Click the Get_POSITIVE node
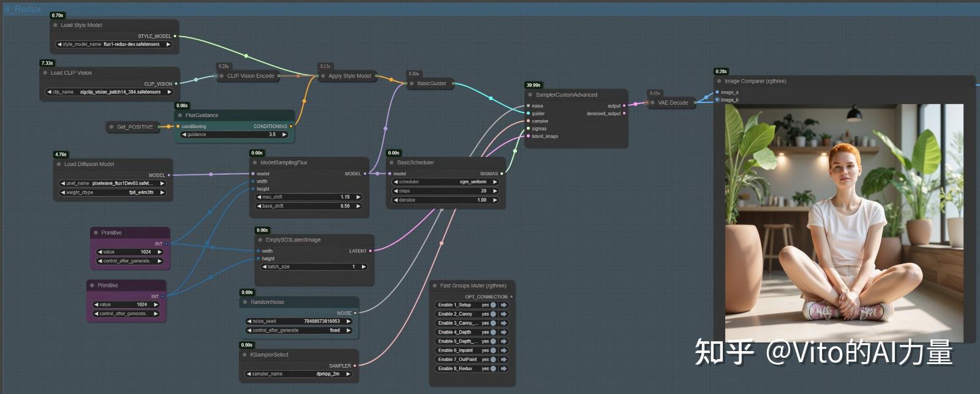980x394 pixels. pos(135,127)
